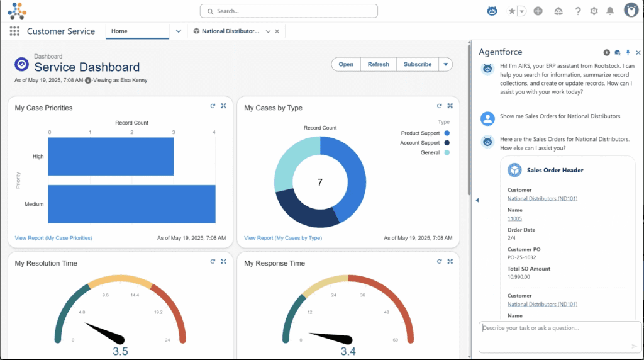
Task: Refresh the My Resolution Time widget
Action: point(213,261)
